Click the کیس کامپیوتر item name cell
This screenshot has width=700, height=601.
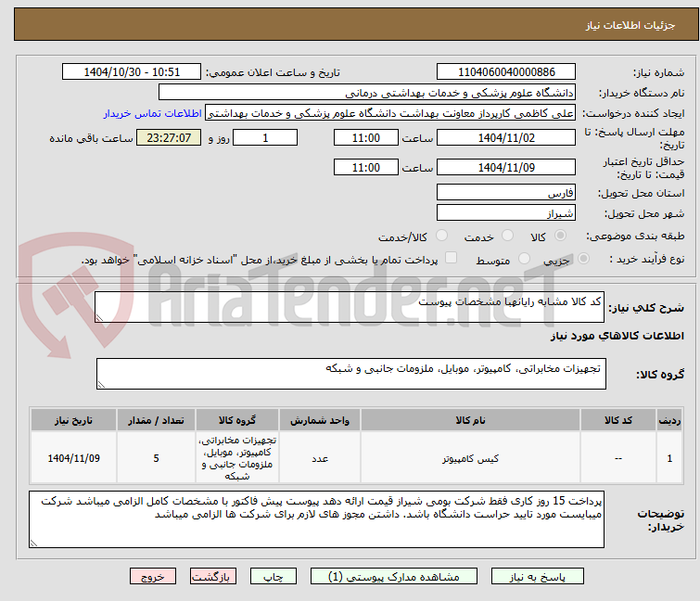coord(470,458)
